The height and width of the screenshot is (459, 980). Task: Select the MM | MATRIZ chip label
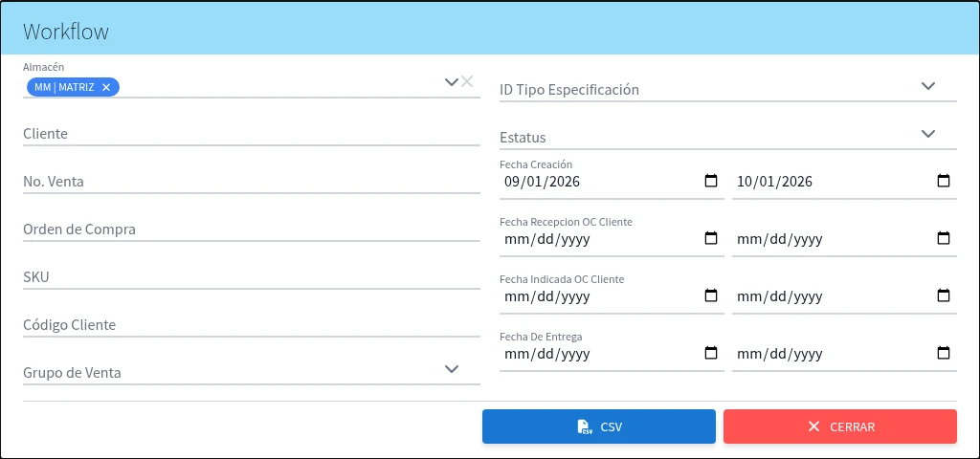click(64, 87)
